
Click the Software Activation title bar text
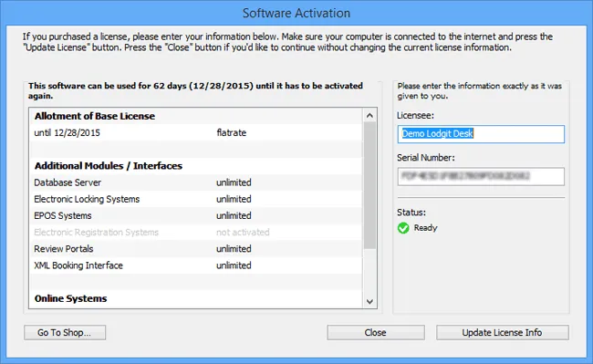click(296, 14)
